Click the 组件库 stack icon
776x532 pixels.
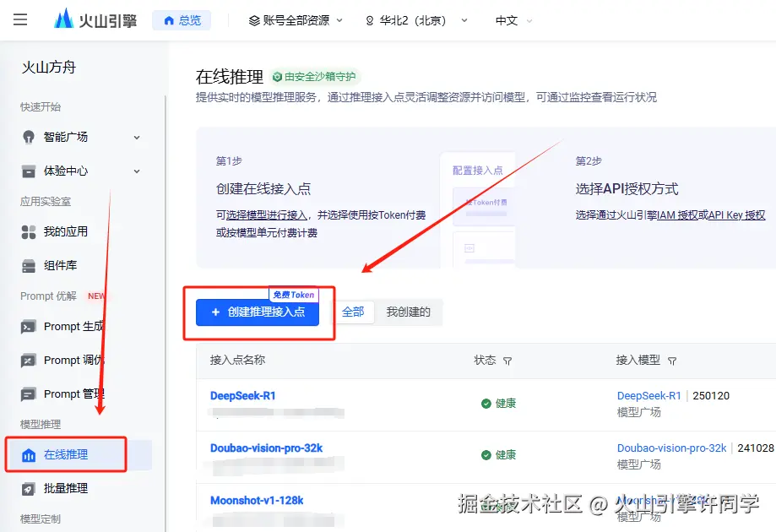coord(29,266)
